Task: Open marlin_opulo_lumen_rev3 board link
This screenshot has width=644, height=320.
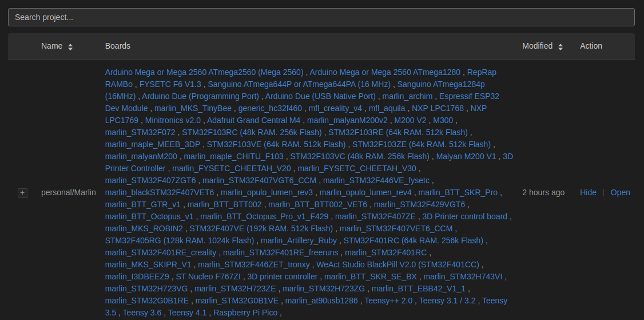Action: click(x=267, y=192)
